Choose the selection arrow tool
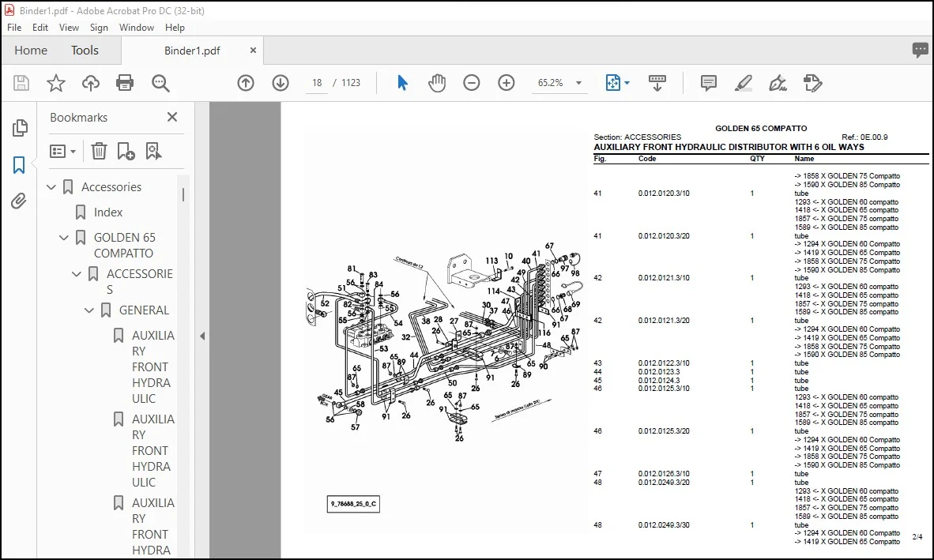This screenshot has width=934, height=560. pos(402,83)
